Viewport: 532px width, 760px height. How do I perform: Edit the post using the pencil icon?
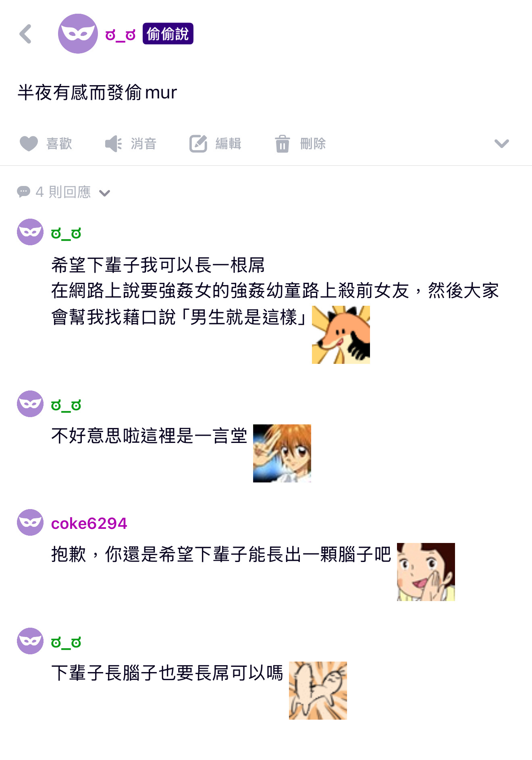tap(198, 144)
